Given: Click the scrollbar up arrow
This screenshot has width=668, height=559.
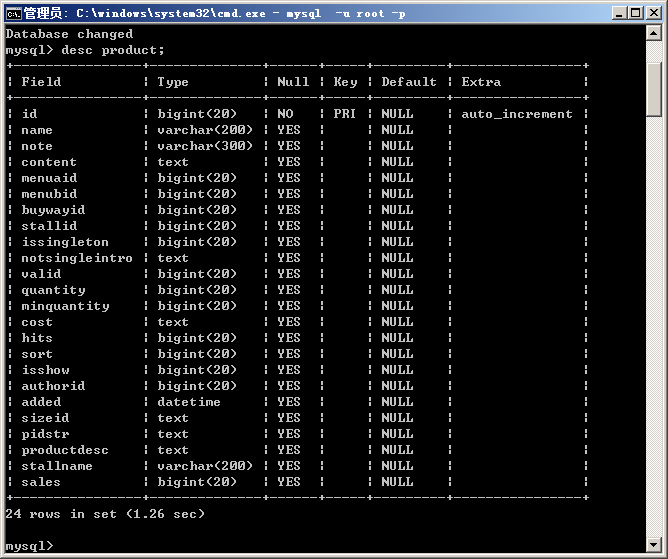Looking at the screenshot, I should click(654, 33).
